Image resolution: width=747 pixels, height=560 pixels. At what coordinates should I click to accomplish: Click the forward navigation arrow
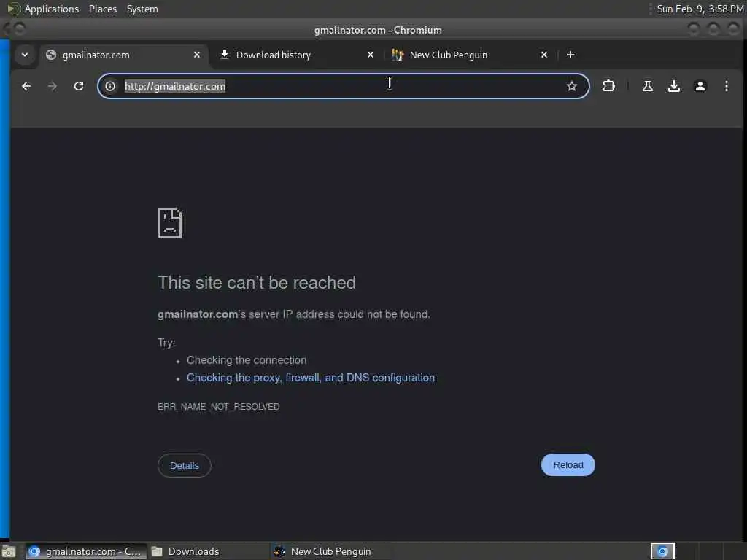(x=53, y=86)
